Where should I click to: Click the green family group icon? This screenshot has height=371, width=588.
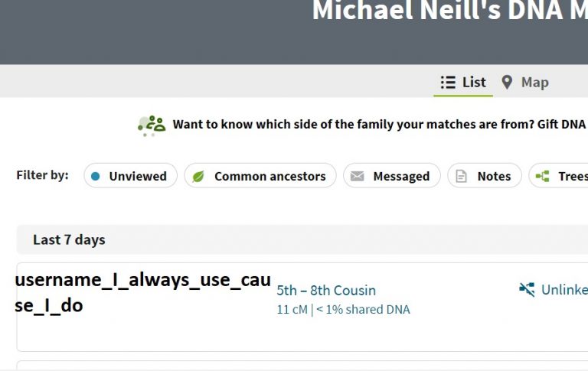(152, 124)
